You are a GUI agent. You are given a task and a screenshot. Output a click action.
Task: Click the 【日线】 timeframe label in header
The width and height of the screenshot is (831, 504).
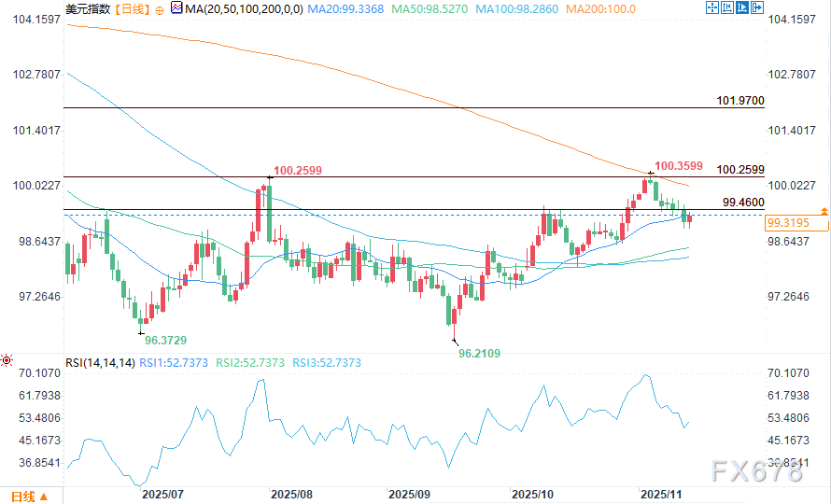[x=130, y=9]
